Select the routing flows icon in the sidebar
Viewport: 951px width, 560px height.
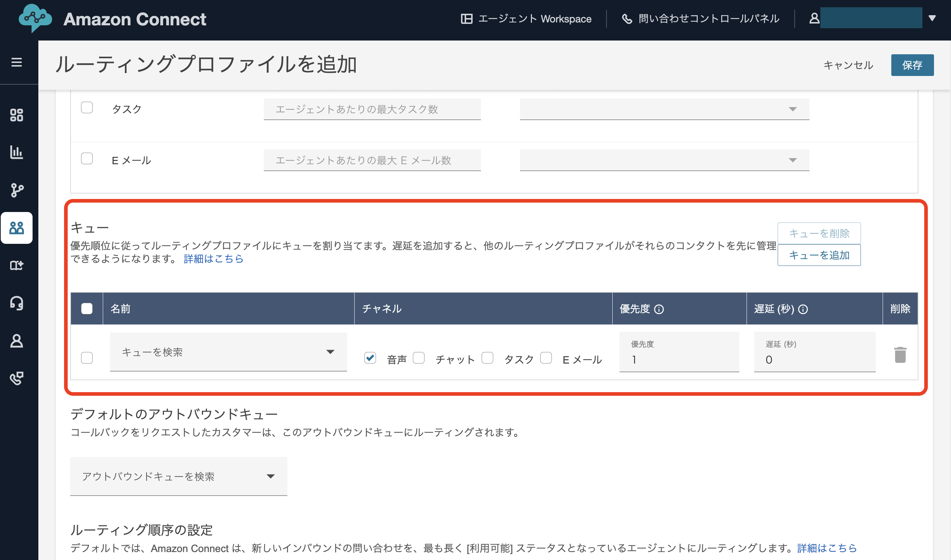point(17,190)
